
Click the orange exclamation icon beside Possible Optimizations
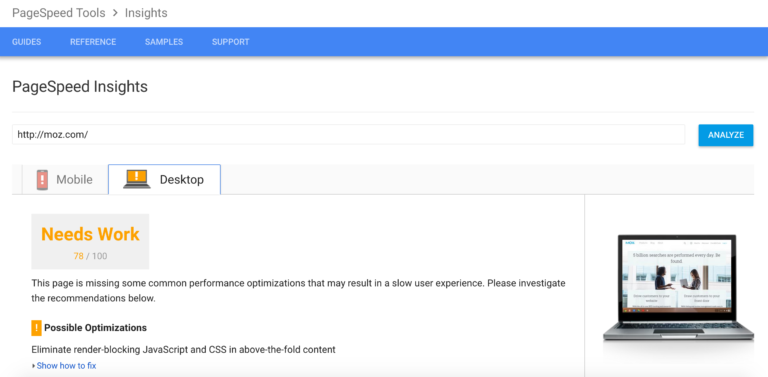[x=36, y=328]
